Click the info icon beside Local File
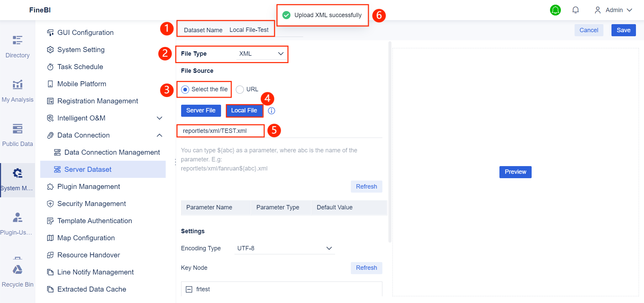 (x=272, y=111)
